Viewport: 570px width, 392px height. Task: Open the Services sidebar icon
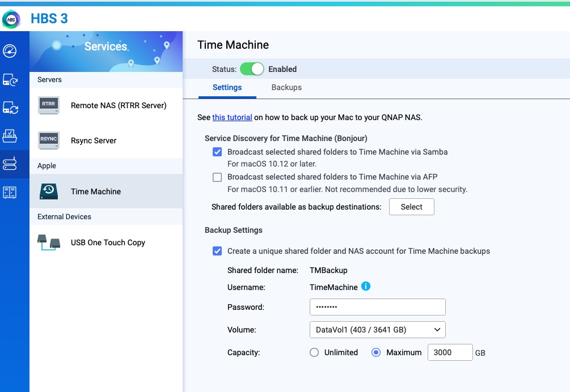click(x=10, y=164)
